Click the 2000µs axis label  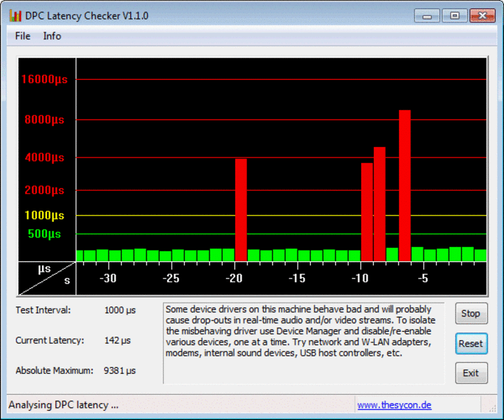44,190
